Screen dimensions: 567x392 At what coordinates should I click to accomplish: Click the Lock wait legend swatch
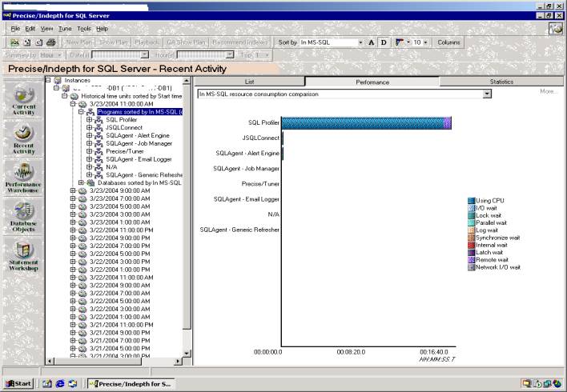pyautogui.click(x=471, y=215)
